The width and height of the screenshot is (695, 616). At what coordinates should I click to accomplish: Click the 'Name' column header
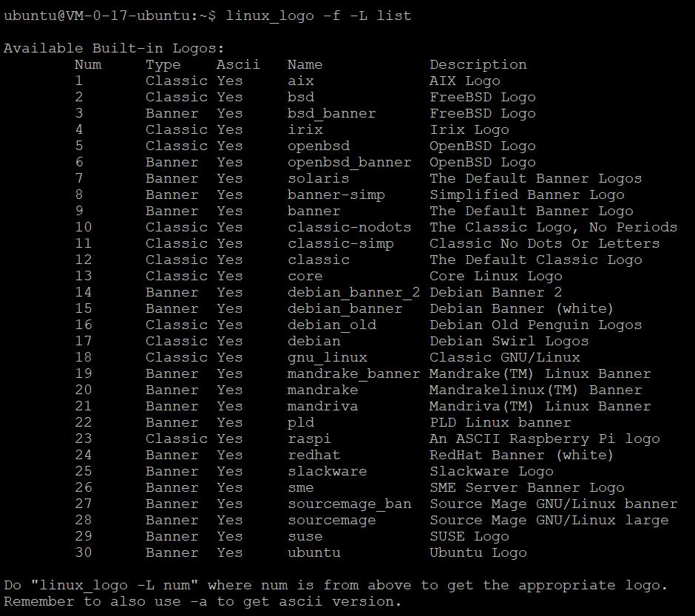tap(305, 64)
